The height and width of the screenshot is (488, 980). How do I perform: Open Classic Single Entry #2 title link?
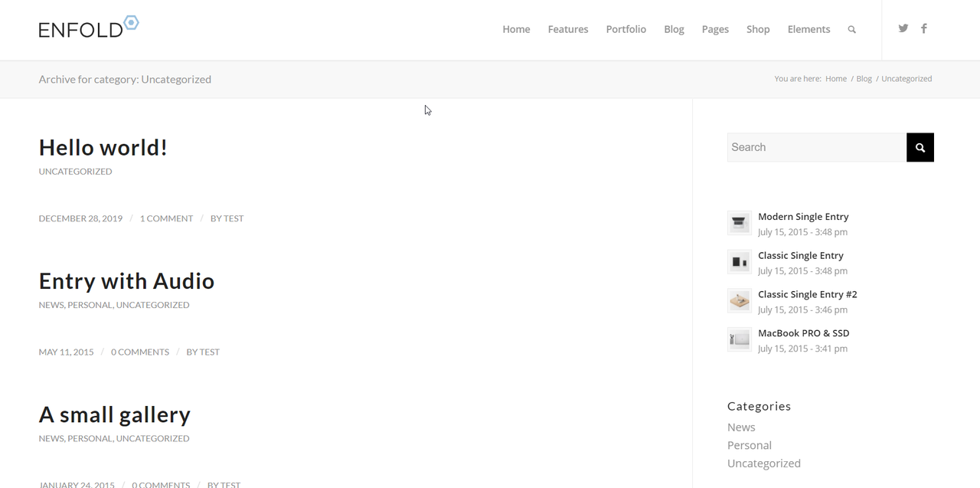click(808, 294)
